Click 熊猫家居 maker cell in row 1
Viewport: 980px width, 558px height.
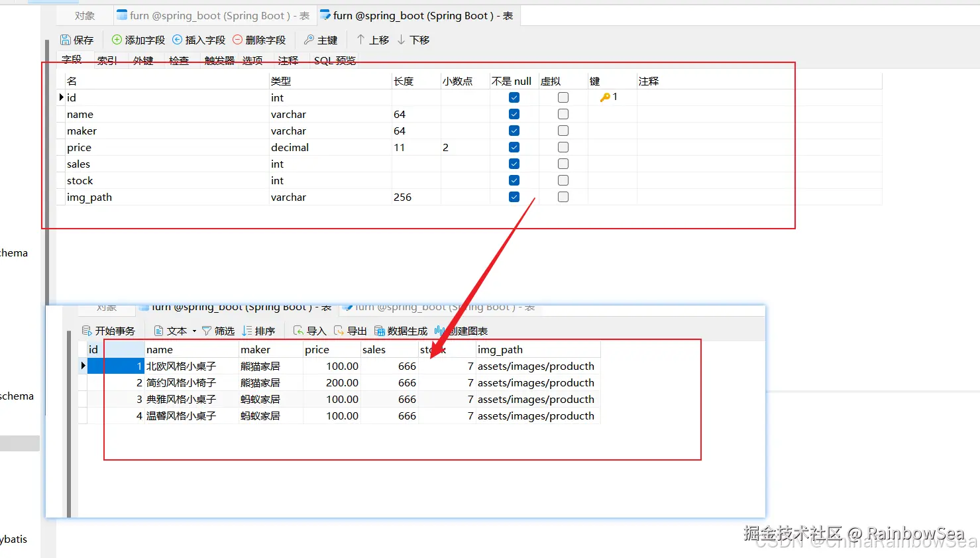271,366
